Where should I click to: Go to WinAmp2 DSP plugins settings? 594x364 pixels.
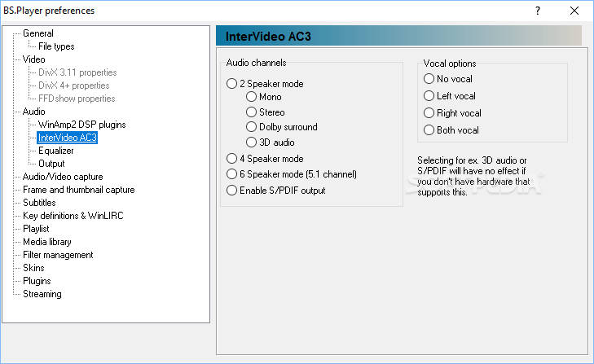pyautogui.click(x=81, y=125)
